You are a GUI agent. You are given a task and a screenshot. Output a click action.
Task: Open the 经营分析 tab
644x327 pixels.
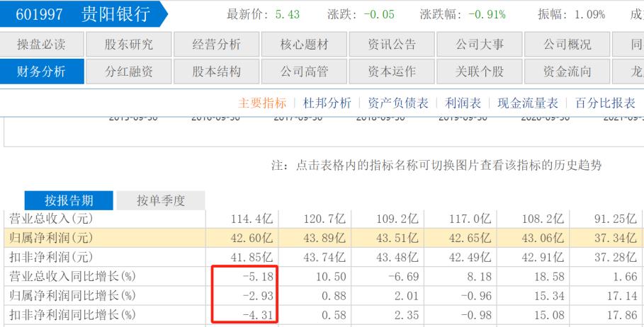[217, 45]
